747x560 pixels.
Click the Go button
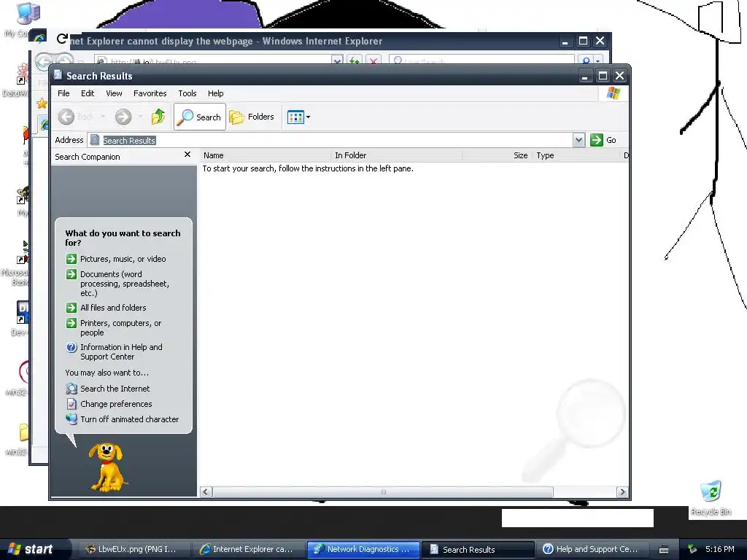[603, 140]
